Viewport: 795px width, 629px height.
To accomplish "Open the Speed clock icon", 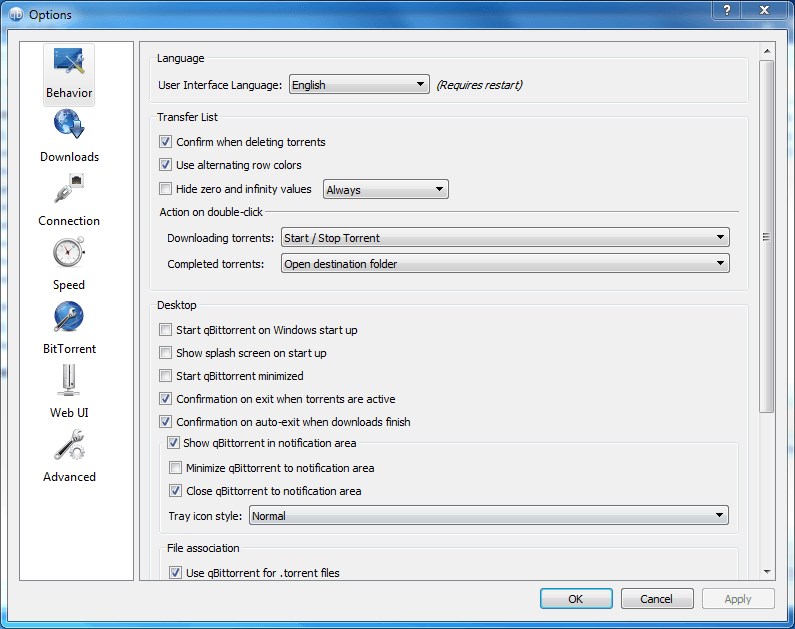I will 69,252.
